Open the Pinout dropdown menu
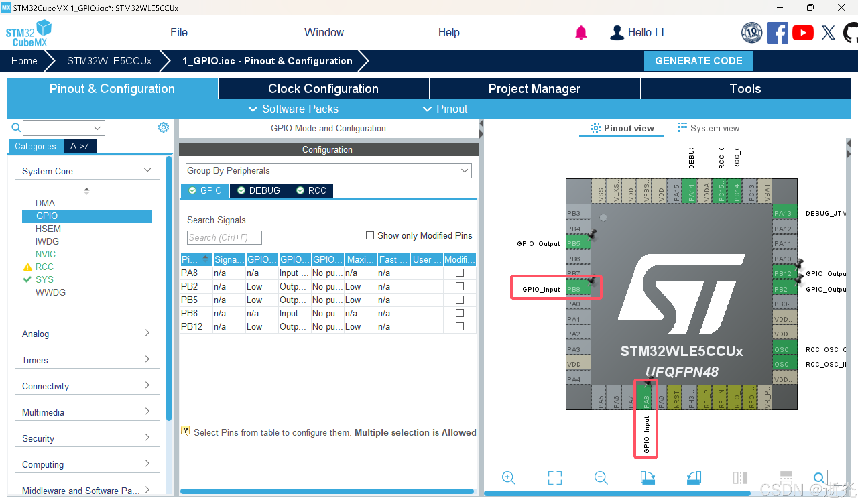The width and height of the screenshot is (858, 504). [x=445, y=109]
